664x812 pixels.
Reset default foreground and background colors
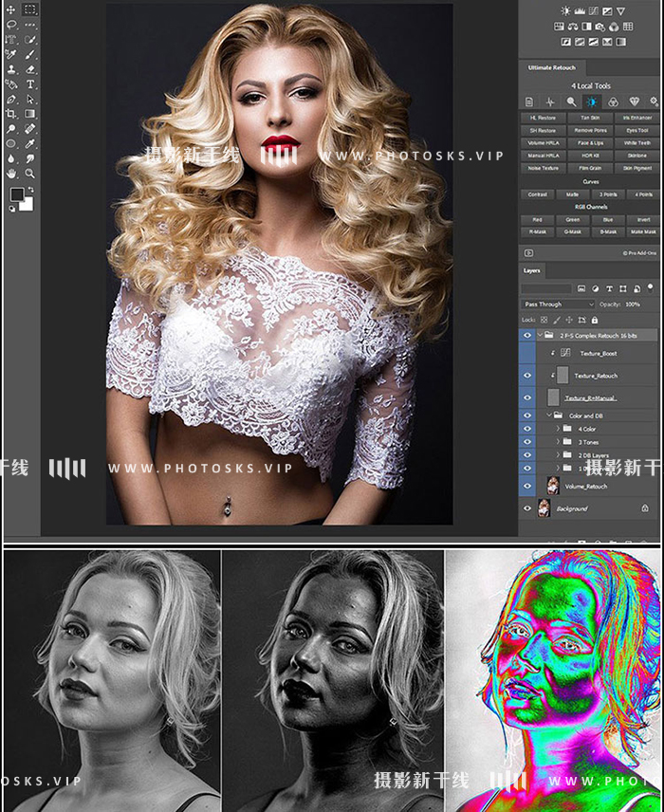click(12, 209)
